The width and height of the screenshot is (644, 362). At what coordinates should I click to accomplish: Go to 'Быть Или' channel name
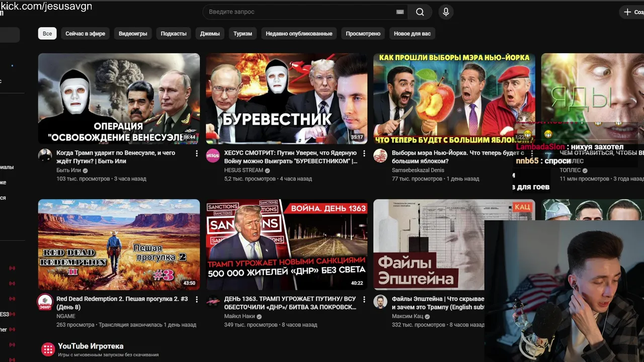tap(68, 170)
